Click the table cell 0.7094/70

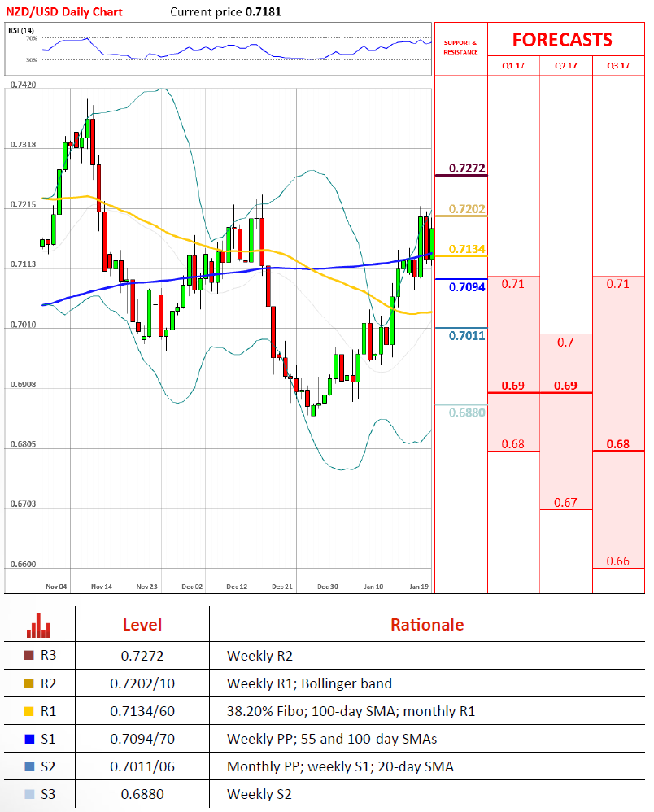tap(142, 739)
